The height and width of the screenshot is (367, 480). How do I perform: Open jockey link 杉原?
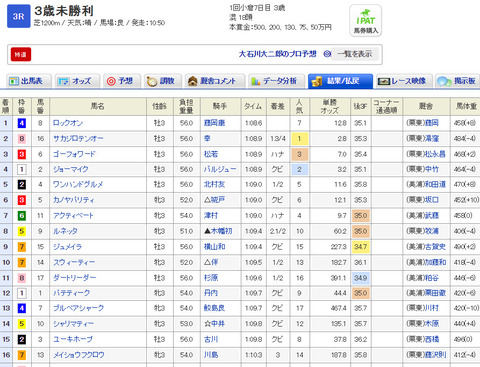pyautogui.click(x=211, y=278)
